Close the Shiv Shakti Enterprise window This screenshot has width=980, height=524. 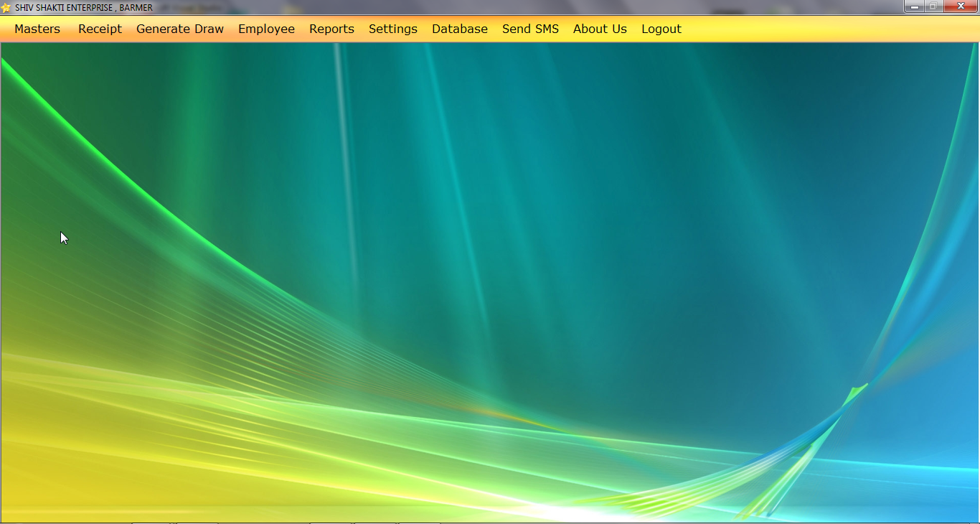click(960, 6)
